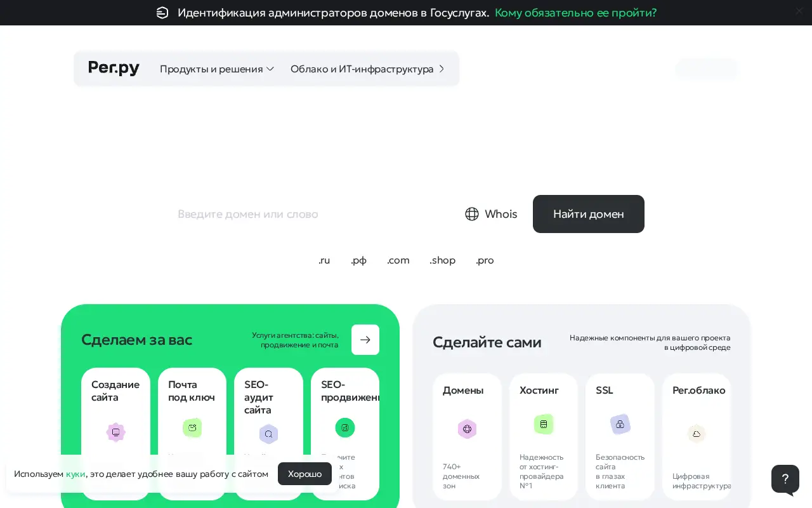Click the Сделайте сами heading
The width and height of the screenshot is (812, 508).
pos(487,342)
